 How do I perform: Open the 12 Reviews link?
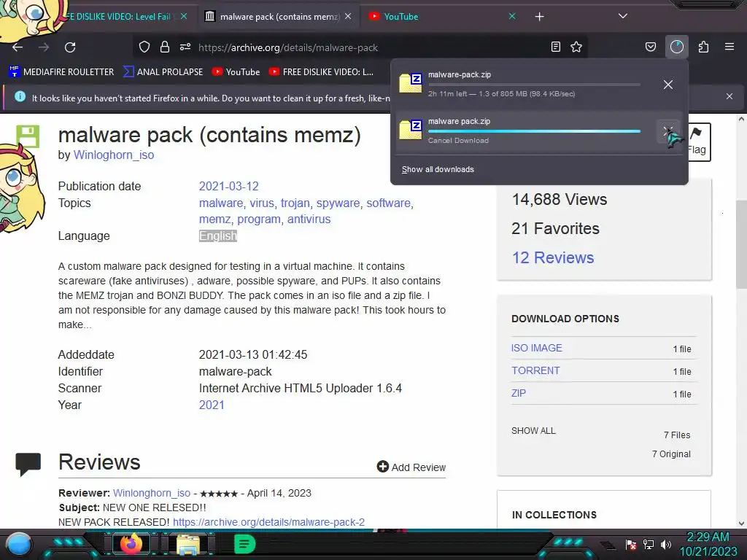[x=553, y=257]
